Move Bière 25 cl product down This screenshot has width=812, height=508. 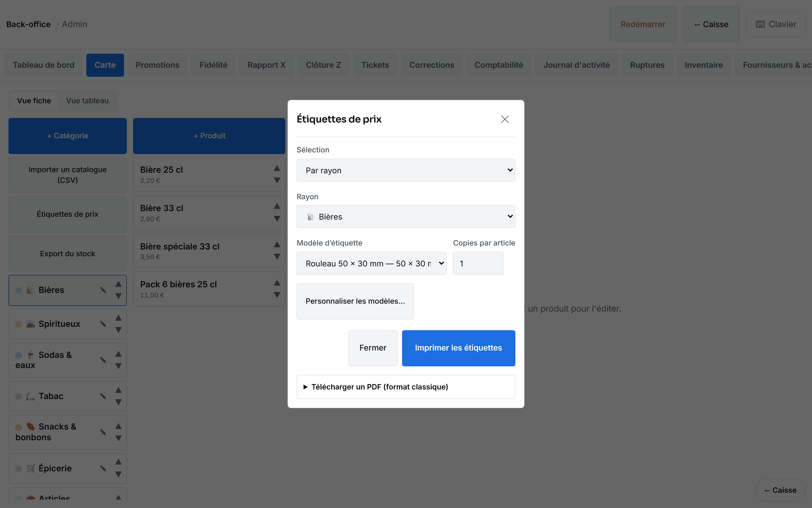point(277,180)
